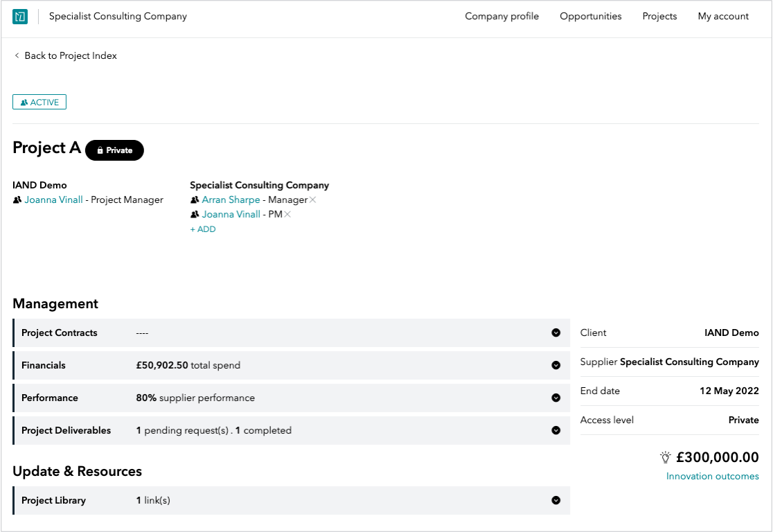Click the Performance label
The image size is (773, 532).
(x=50, y=398)
